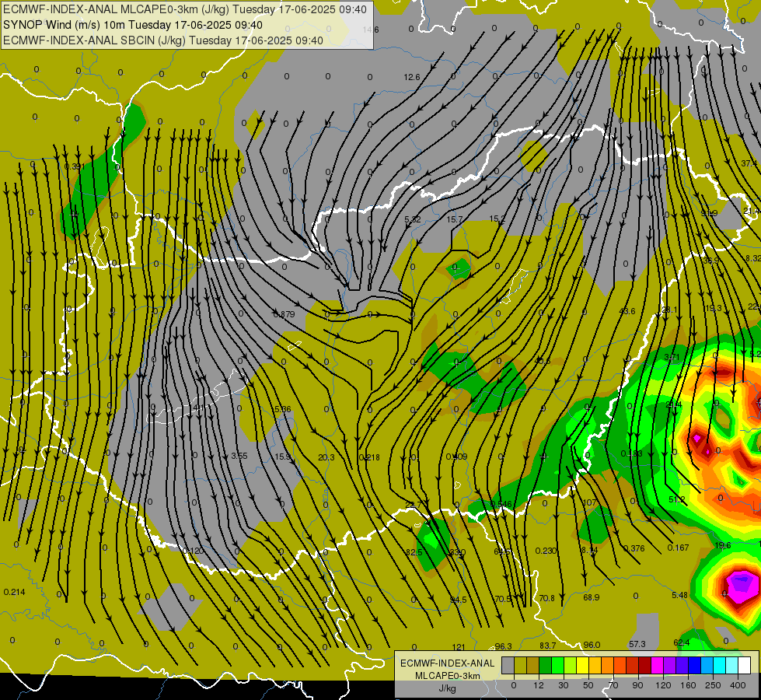This screenshot has width=761, height=700.
Task: Click the map value 20.3
Action: pos(326,457)
